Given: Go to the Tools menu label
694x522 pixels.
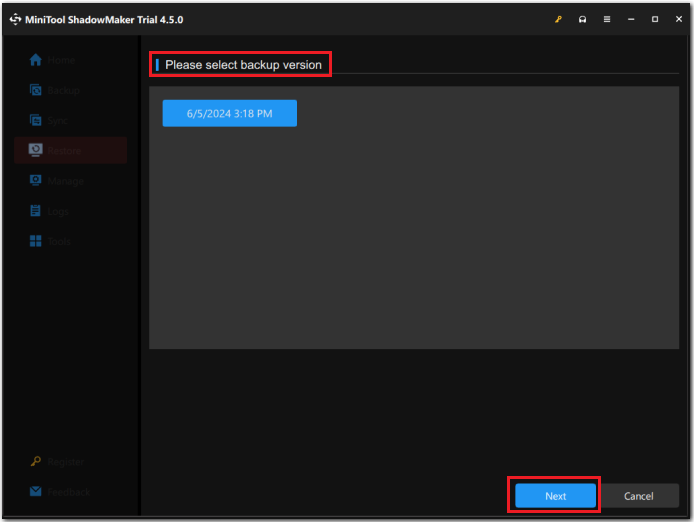Looking at the screenshot, I should point(59,241).
